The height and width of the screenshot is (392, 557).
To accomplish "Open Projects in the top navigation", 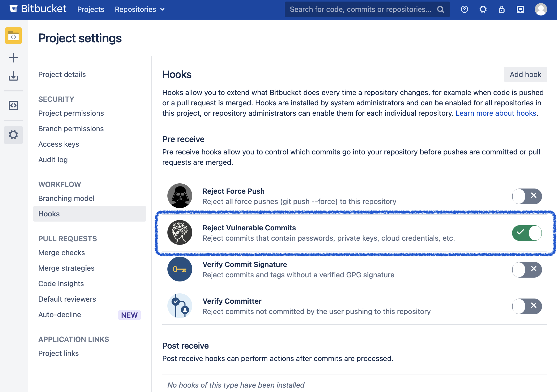I will point(91,10).
